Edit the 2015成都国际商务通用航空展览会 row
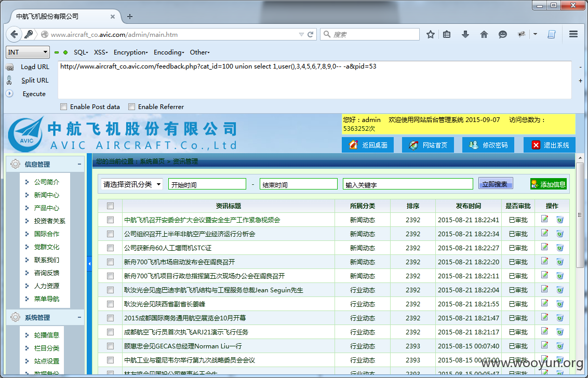The height and width of the screenshot is (378, 588). click(544, 318)
